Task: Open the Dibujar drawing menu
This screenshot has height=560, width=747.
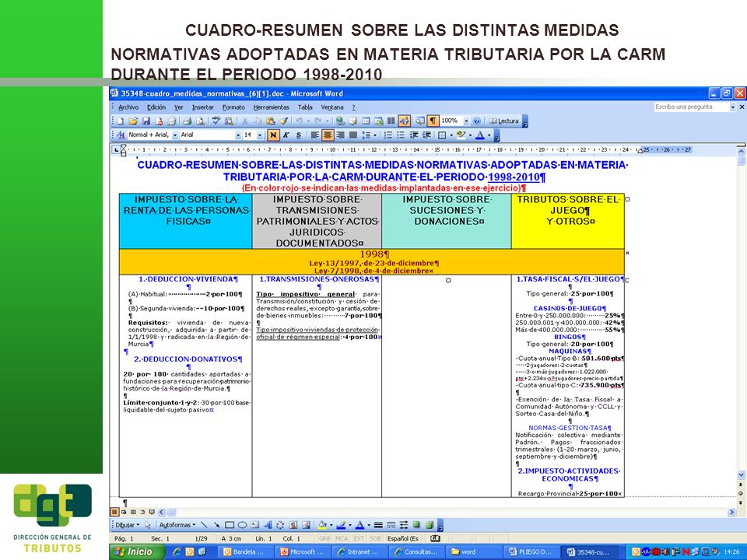Action: [127, 525]
